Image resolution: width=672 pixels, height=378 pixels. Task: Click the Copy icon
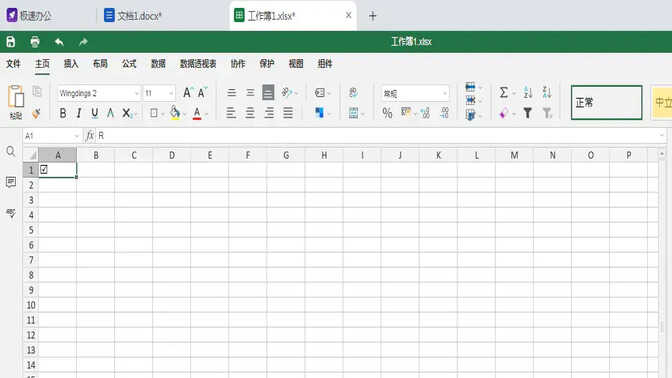coord(37,91)
